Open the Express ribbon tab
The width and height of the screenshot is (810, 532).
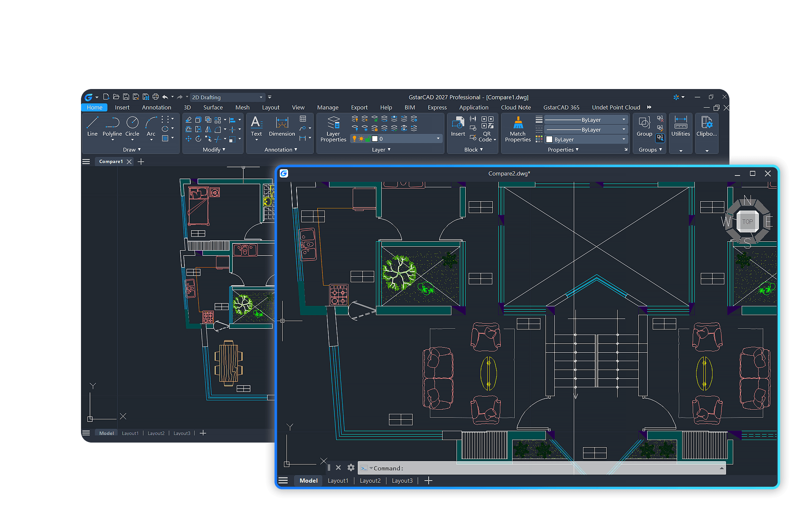pos(437,108)
